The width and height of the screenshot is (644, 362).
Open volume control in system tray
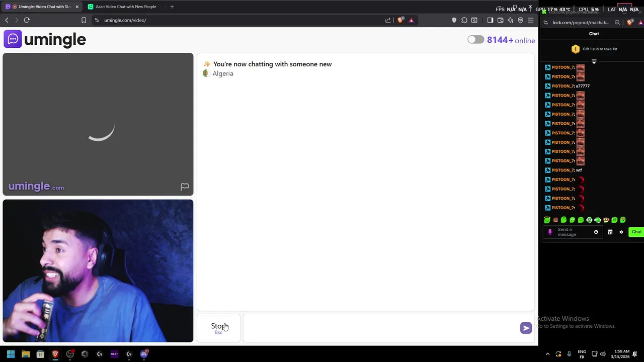coord(603,354)
